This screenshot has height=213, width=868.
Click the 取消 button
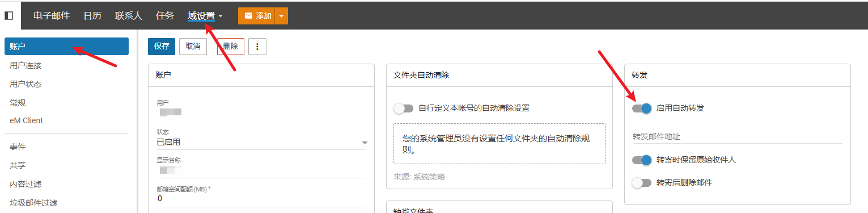point(193,47)
